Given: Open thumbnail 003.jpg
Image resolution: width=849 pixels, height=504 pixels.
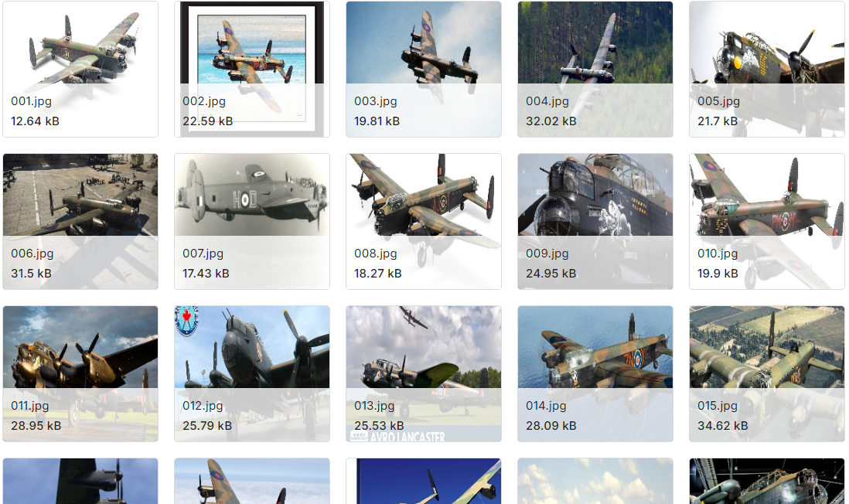Looking at the screenshot, I should click(424, 70).
